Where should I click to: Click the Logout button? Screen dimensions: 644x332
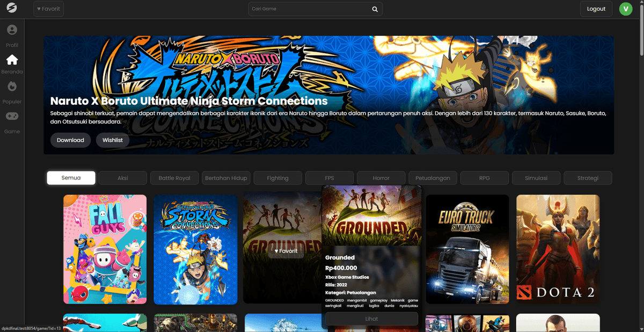pos(596,9)
